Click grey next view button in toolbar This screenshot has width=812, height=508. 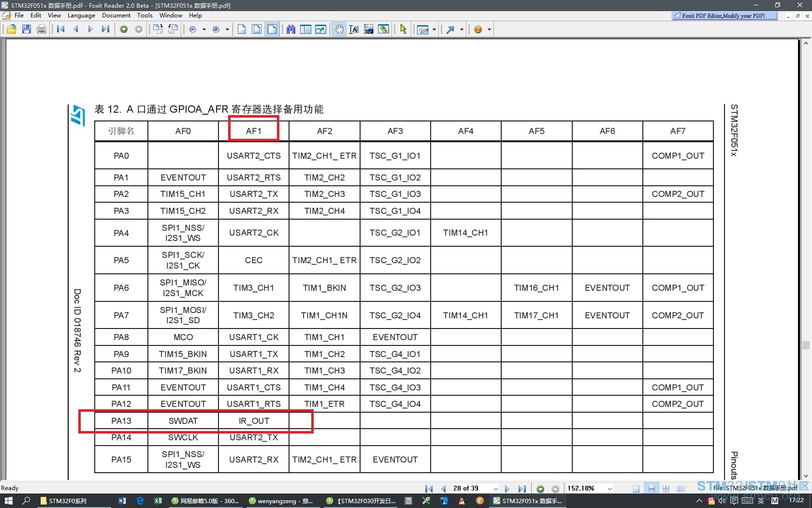tap(139, 30)
